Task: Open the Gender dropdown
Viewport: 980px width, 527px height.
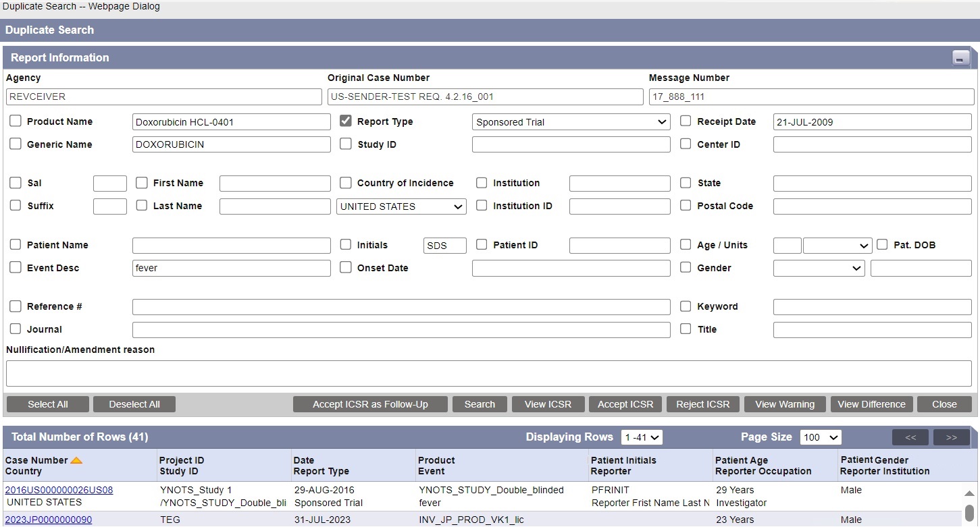Action: (x=819, y=269)
